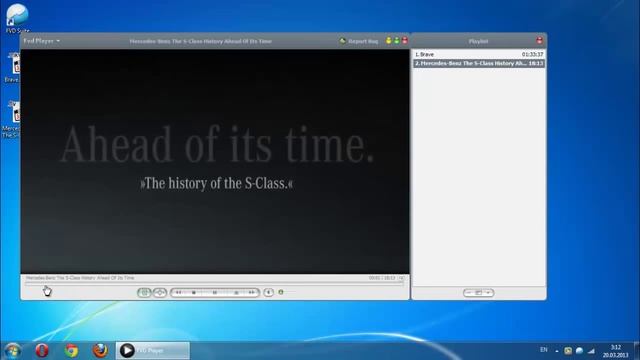Close the player with the red button
The width and height of the screenshot is (640, 360).
tap(404, 41)
